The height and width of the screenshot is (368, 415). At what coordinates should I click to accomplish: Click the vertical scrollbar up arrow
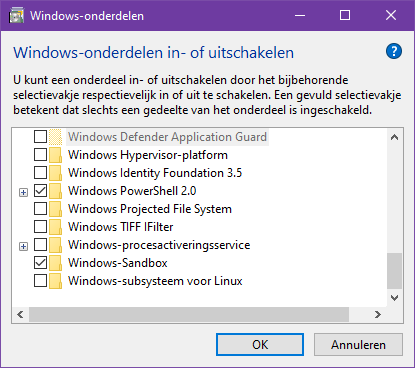(x=394, y=137)
